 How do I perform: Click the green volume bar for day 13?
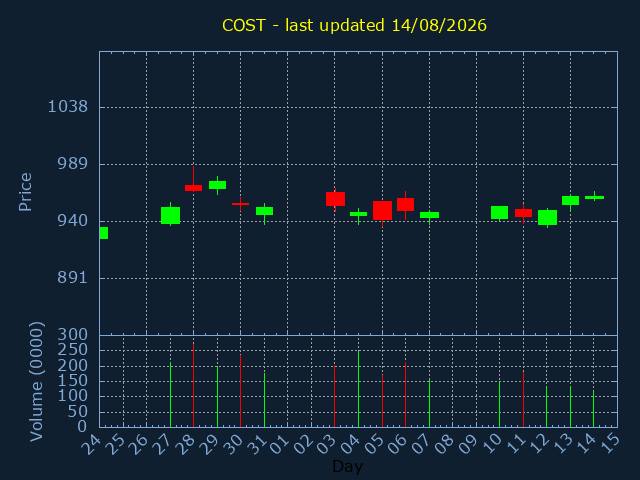coord(571,407)
